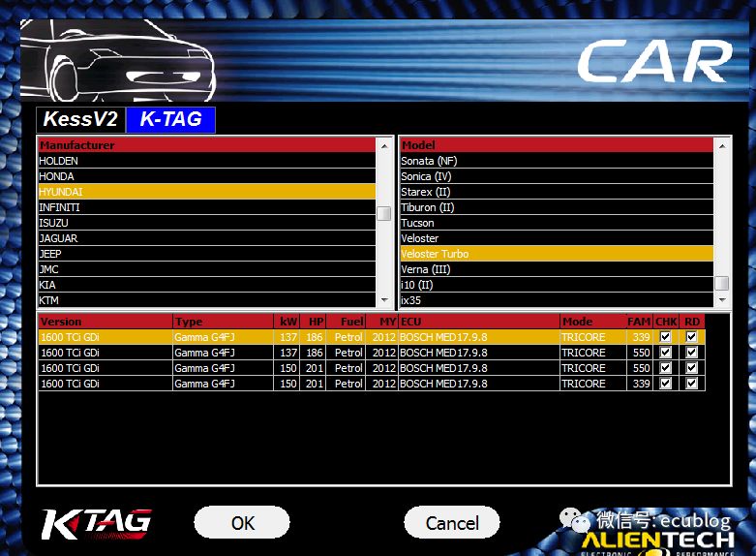Image resolution: width=756 pixels, height=556 pixels.
Task: Toggle RD checkbox for 150kW FAM 550 row
Action: click(x=691, y=368)
